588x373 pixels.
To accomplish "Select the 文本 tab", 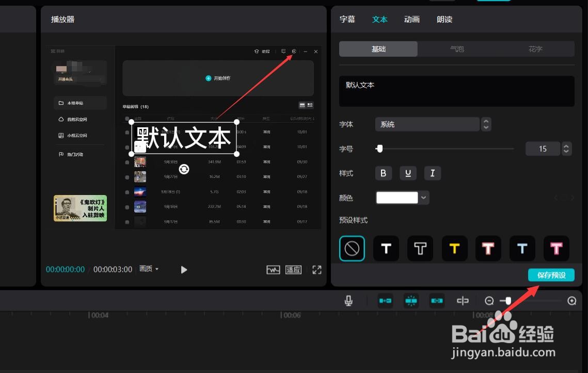I will tap(380, 19).
